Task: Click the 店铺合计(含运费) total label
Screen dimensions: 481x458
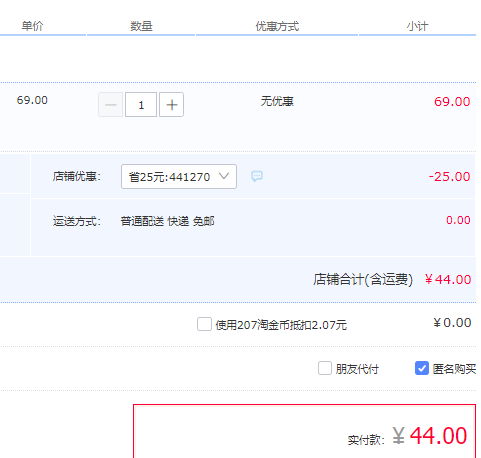Action: [x=363, y=279]
